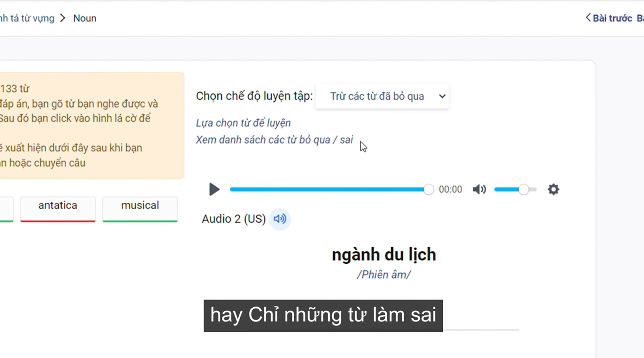
Task: Open 'Xem danh sách các từ bỏ qua / sai'
Action: (274, 140)
